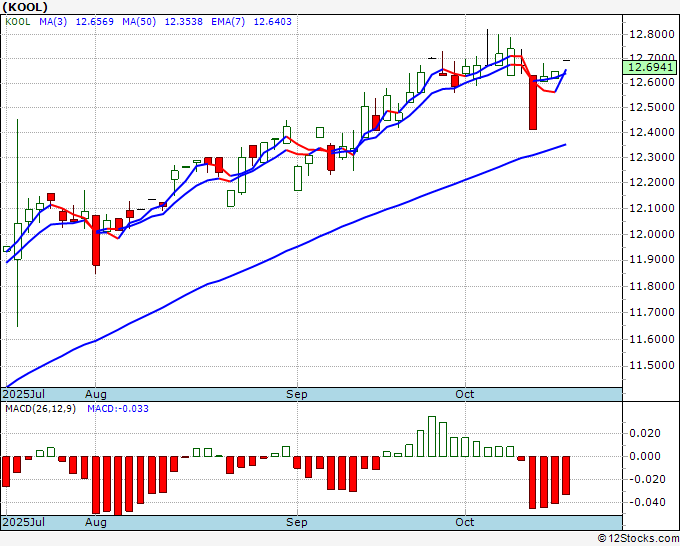Select the 12.0000 price axis label
This screenshot has height=546, width=680.
click(652, 234)
